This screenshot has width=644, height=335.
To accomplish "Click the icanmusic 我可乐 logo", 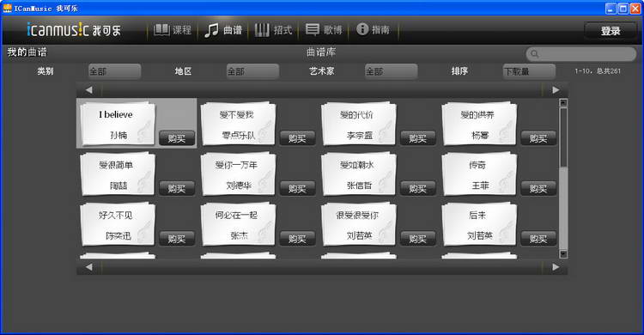I will point(74,29).
